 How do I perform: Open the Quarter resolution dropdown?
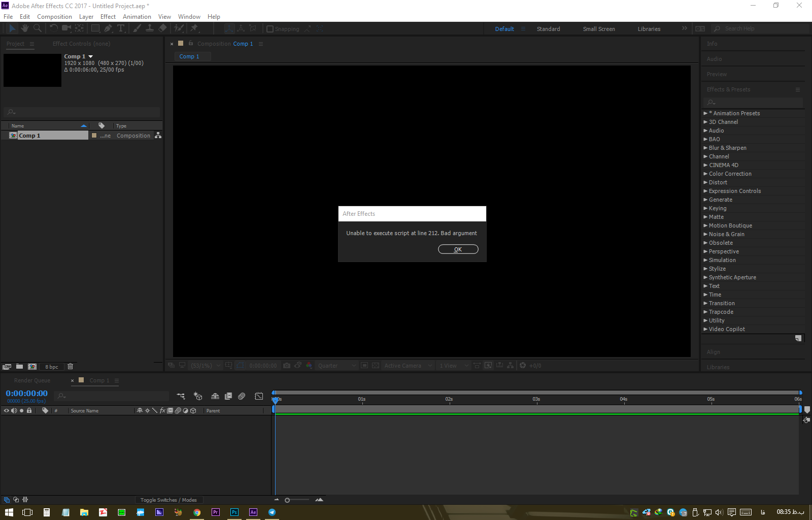tap(337, 366)
